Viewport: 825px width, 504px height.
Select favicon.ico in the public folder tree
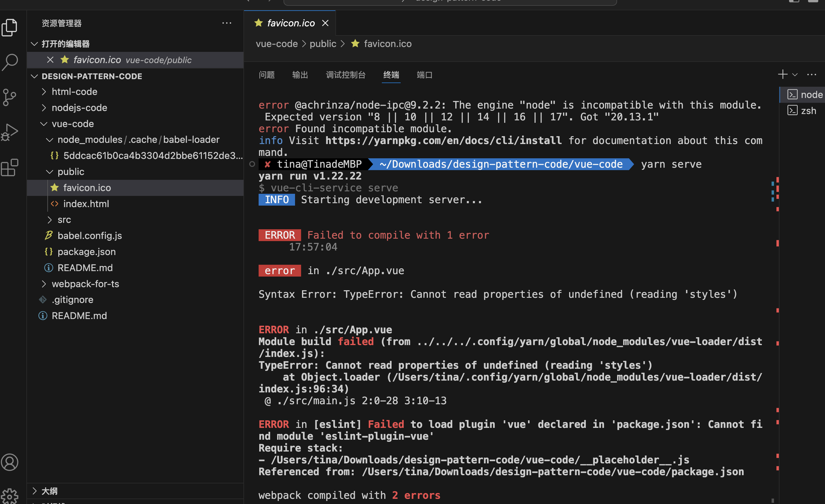(x=135, y=188)
